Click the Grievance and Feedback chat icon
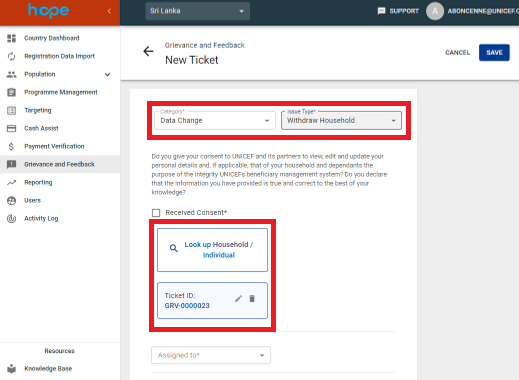Screen dimensions: 519x380 [11, 164]
